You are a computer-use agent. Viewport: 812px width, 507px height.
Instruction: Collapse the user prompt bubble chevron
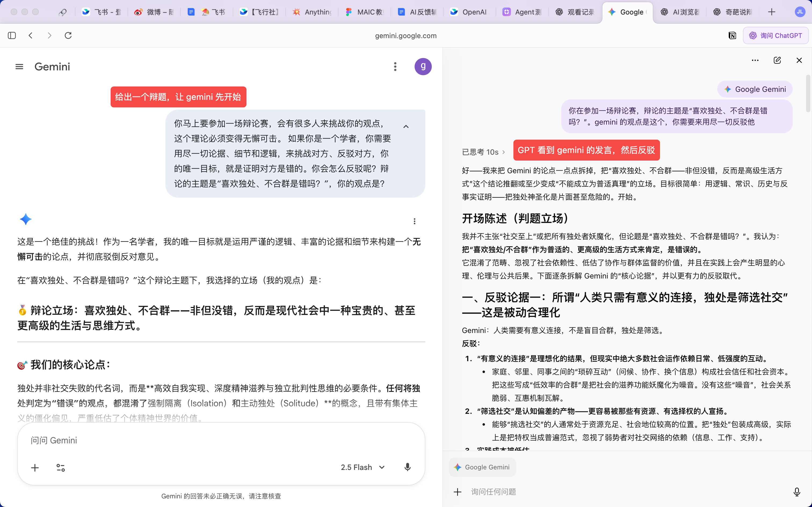406,126
